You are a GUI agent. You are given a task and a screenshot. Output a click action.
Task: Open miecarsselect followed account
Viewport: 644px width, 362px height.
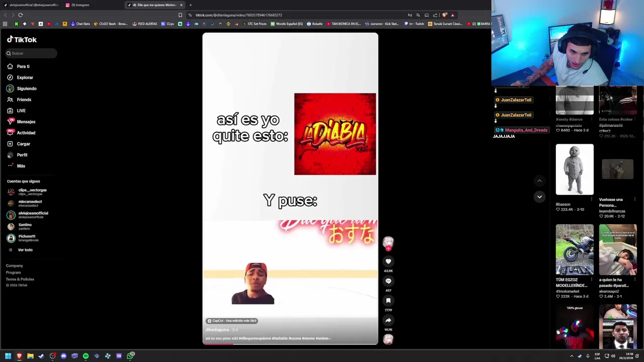coord(25,203)
